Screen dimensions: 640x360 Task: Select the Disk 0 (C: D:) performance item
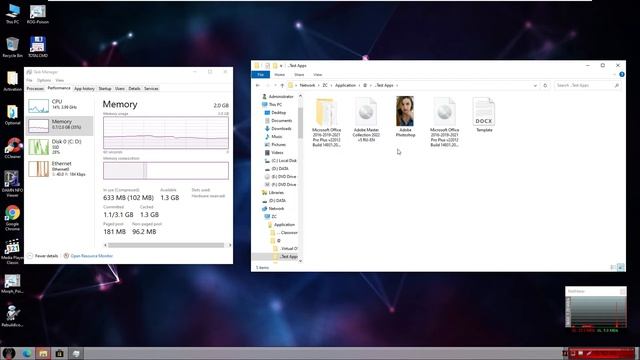(60, 147)
